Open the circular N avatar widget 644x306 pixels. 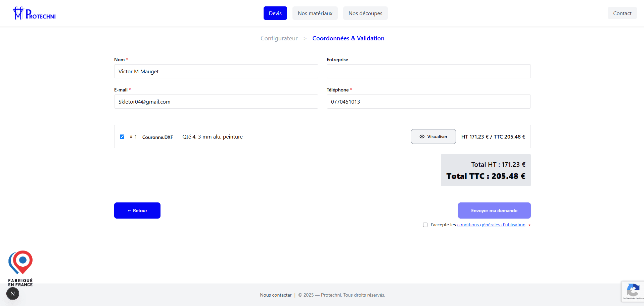coord(12,293)
